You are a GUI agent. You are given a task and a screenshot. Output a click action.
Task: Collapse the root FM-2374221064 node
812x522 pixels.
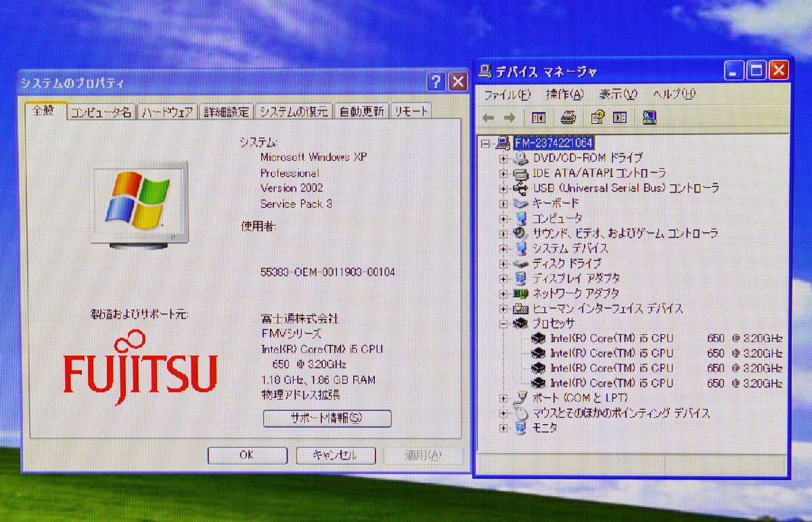point(485,143)
